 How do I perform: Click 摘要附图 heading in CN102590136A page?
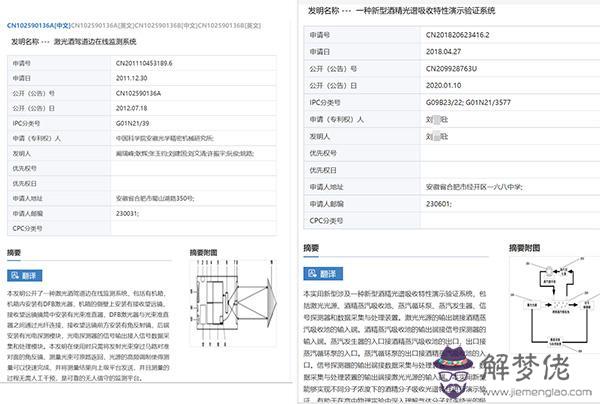coord(204,252)
